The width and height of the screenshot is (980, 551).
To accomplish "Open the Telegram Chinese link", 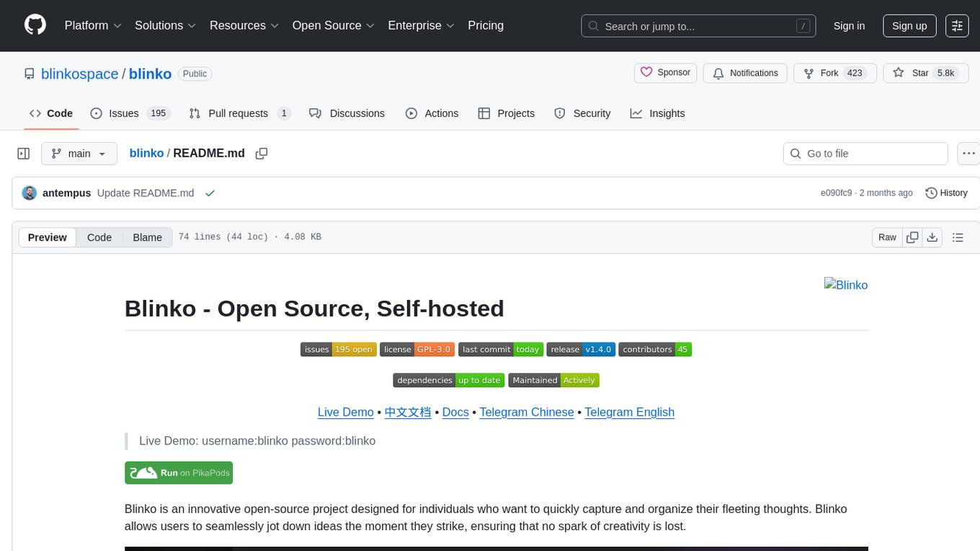I will tap(527, 412).
